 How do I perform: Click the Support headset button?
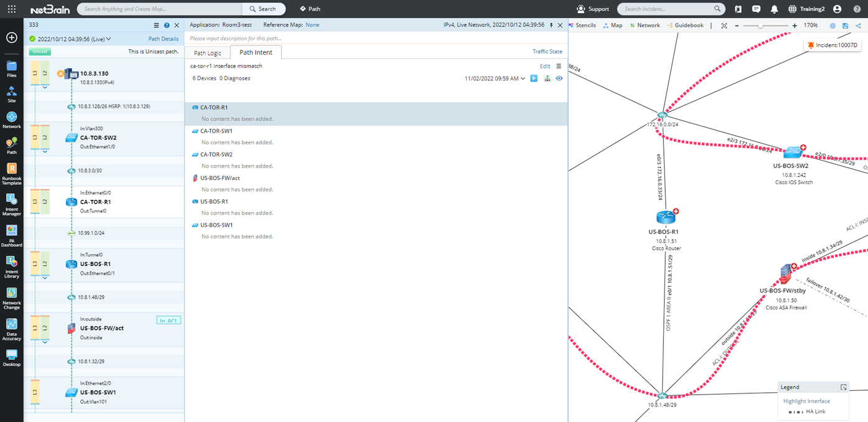click(x=593, y=9)
